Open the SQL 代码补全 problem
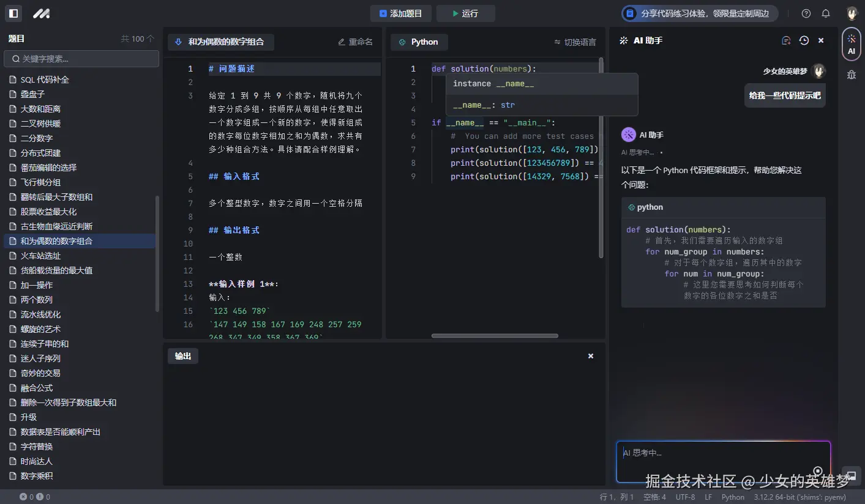 coord(80,80)
